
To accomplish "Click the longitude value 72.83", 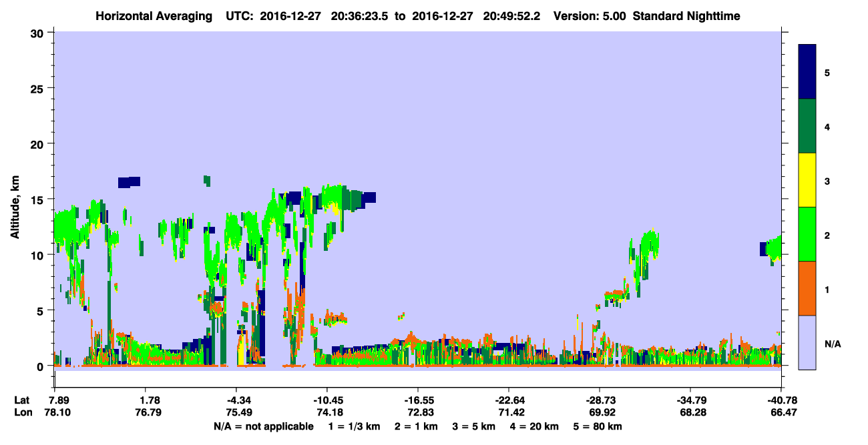I will [421, 413].
